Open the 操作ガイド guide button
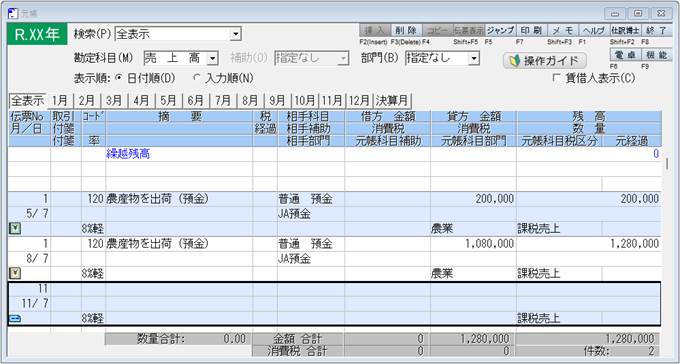This screenshot has height=364, width=680. [545, 60]
